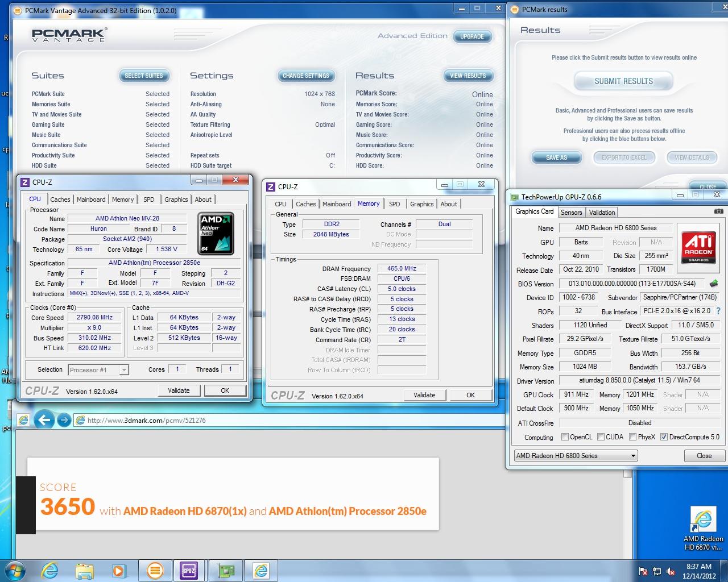Enable the CUDA checkbox in GPU-Z
The height and width of the screenshot is (582, 728).
pyautogui.click(x=601, y=437)
